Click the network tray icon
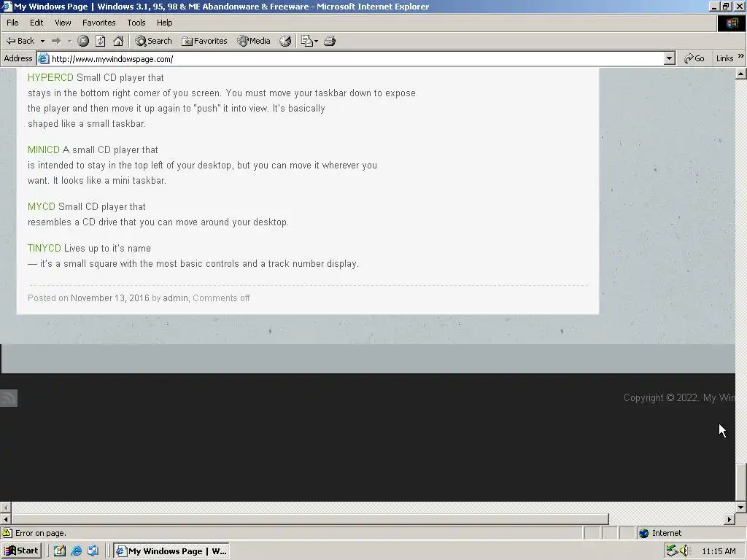 [x=672, y=551]
